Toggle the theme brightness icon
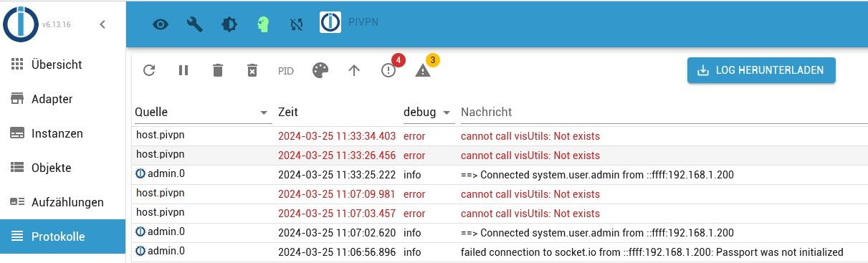This screenshot has width=868, height=263. (x=229, y=24)
